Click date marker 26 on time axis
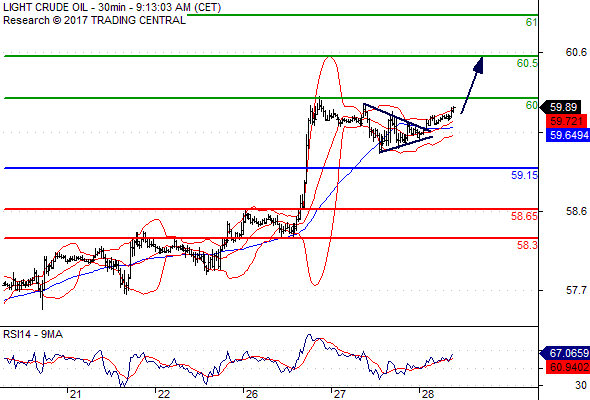The height and width of the screenshot is (400, 590). coord(251,394)
